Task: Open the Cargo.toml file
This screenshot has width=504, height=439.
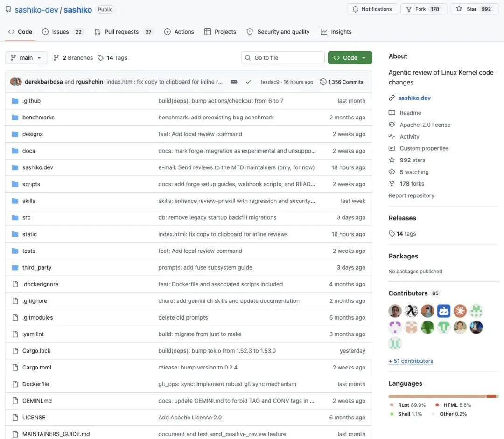Action: [37, 368]
